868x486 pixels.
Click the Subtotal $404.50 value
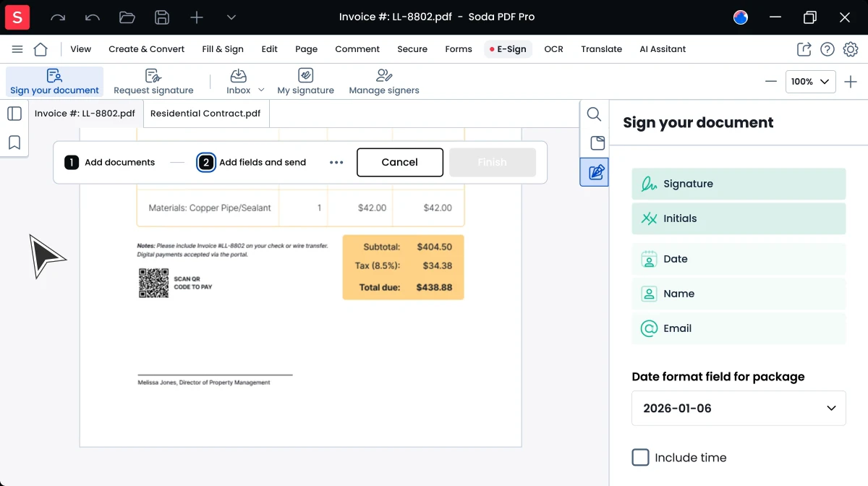pos(434,247)
